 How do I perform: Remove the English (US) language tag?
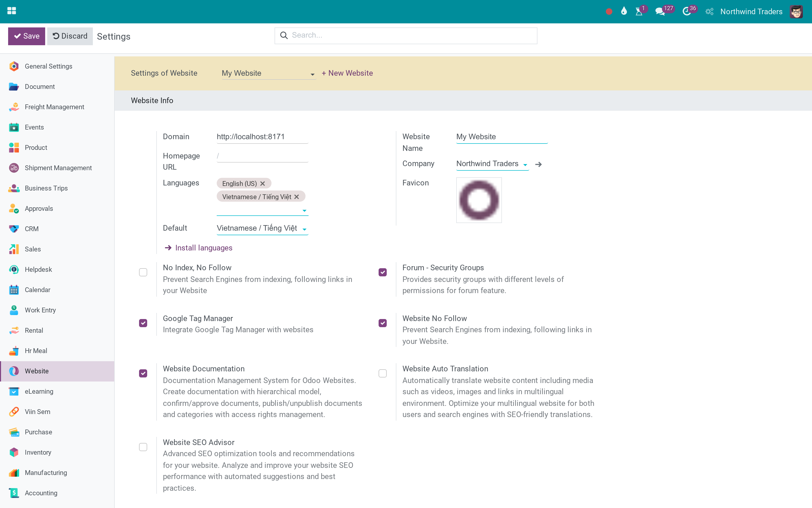coord(262,183)
